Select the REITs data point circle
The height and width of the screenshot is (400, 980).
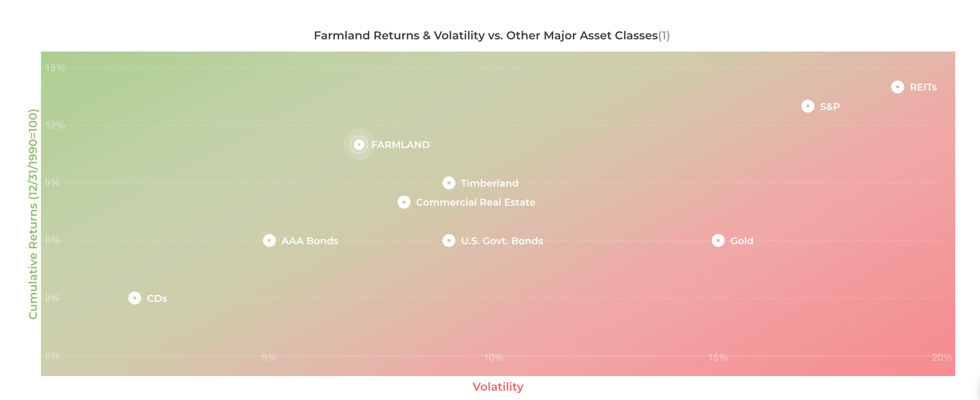click(897, 87)
